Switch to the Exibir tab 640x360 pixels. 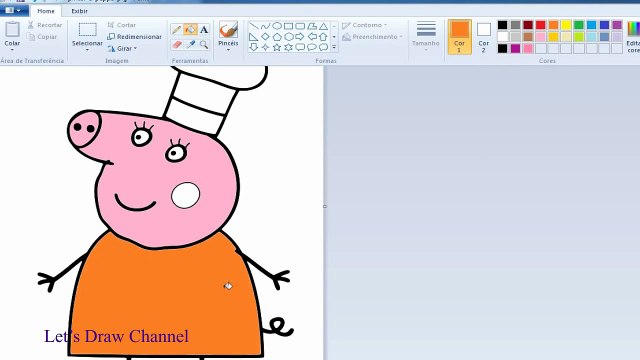[x=80, y=11]
